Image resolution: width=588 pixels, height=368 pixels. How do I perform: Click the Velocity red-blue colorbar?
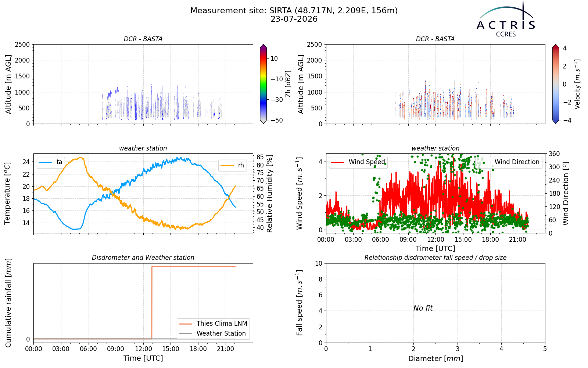click(556, 84)
